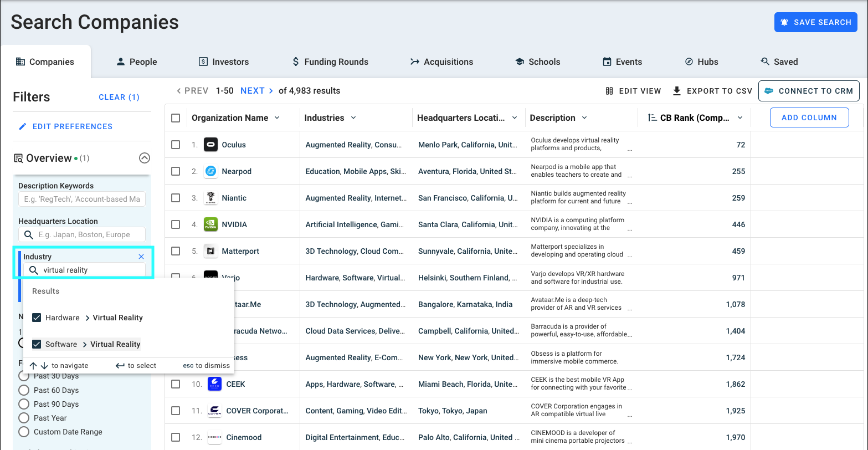Click the bell icon in Save Search

(x=784, y=22)
